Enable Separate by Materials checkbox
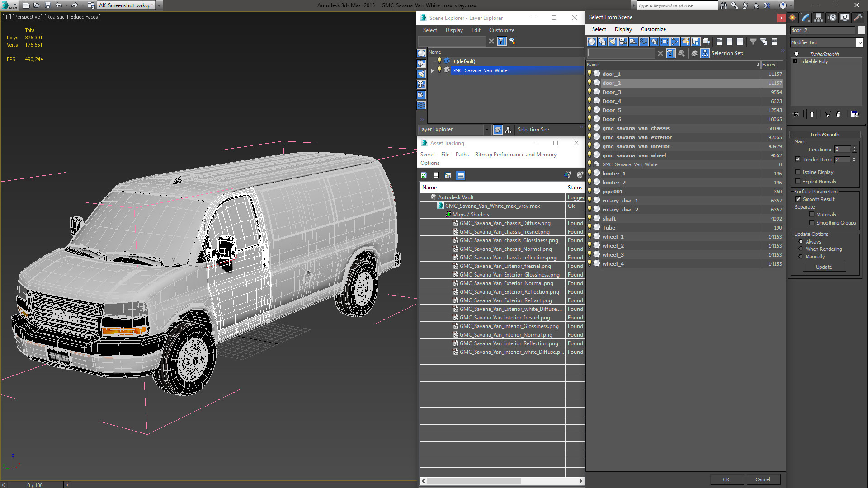This screenshot has height=488, width=868. pos(811,215)
